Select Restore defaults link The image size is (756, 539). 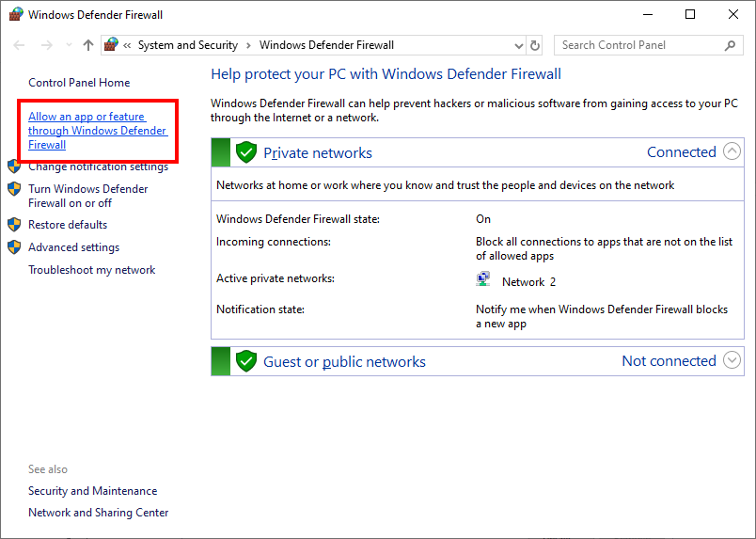point(68,225)
